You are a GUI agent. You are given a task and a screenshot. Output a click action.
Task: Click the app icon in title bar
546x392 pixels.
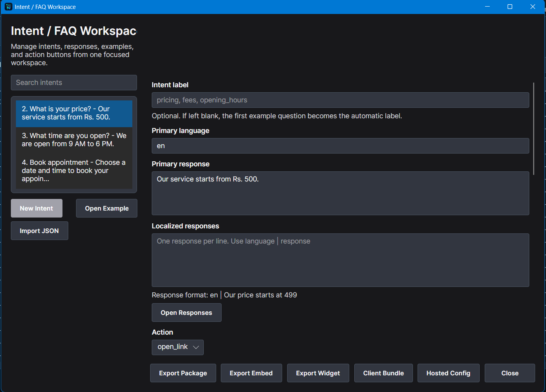tap(9, 7)
